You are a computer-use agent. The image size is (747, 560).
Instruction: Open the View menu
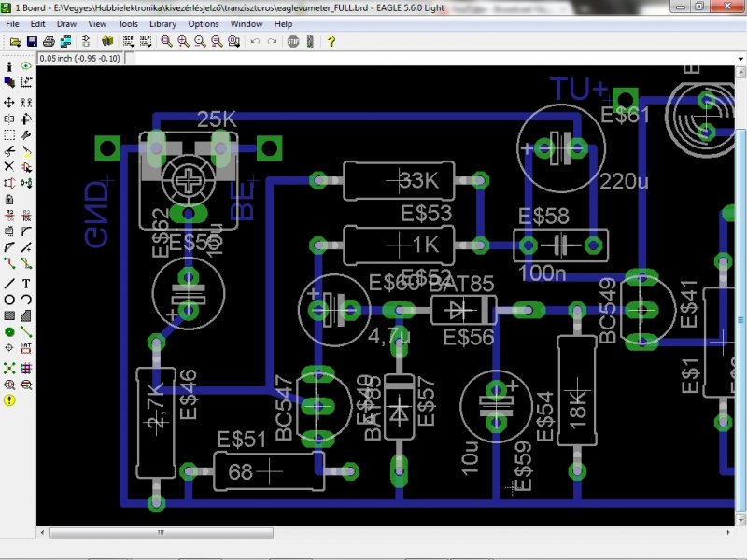[97, 24]
